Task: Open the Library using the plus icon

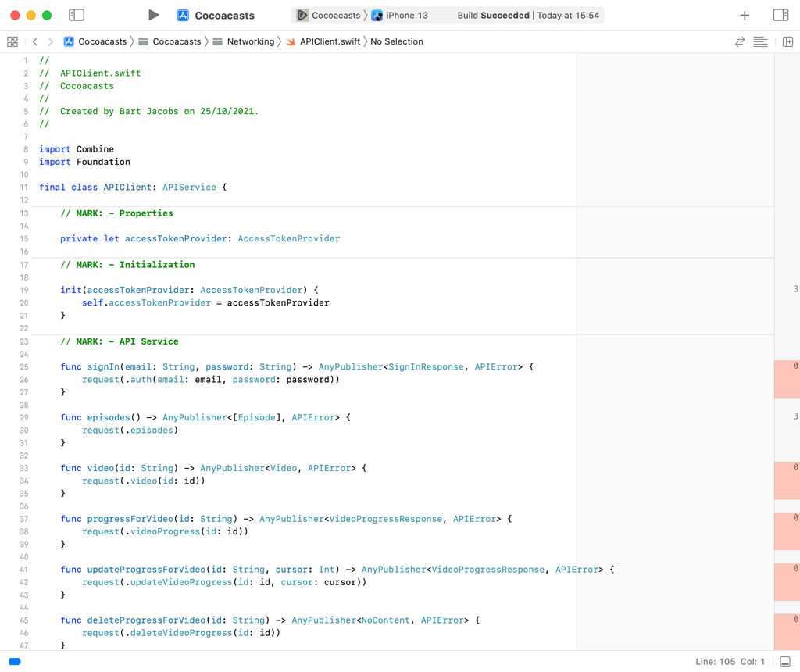Action: pos(745,14)
